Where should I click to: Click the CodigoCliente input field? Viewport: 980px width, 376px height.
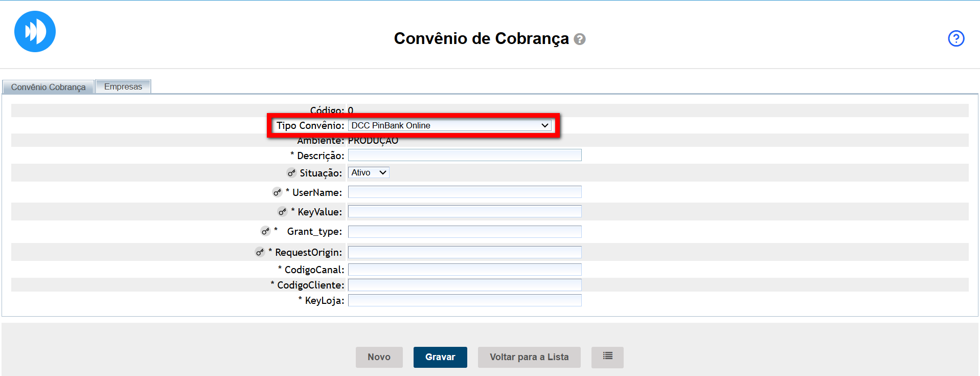point(464,285)
